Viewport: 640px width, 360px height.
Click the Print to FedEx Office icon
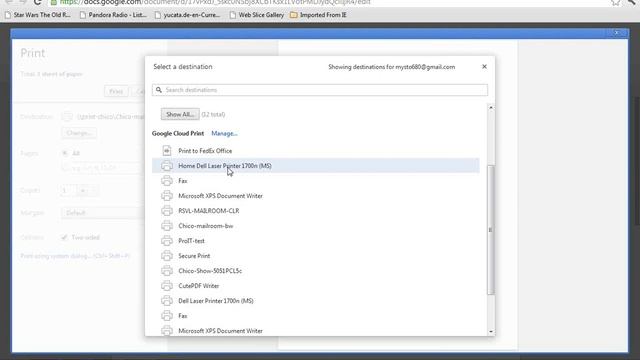pos(167,151)
